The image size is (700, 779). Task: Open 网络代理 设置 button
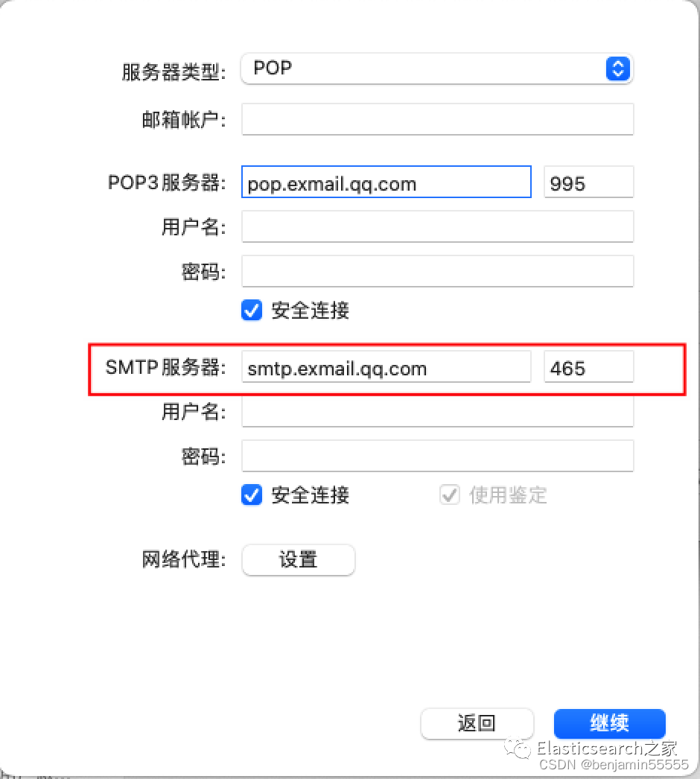(x=299, y=560)
